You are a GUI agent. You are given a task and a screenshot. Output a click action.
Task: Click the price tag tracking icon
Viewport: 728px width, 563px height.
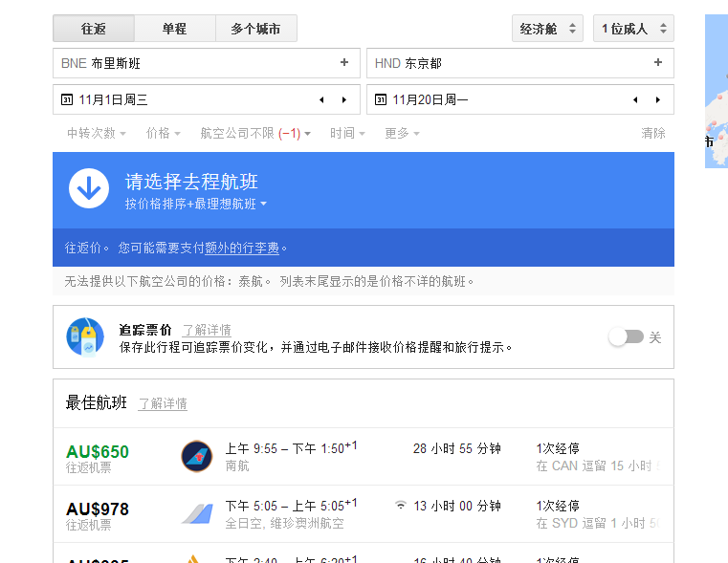(x=85, y=336)
